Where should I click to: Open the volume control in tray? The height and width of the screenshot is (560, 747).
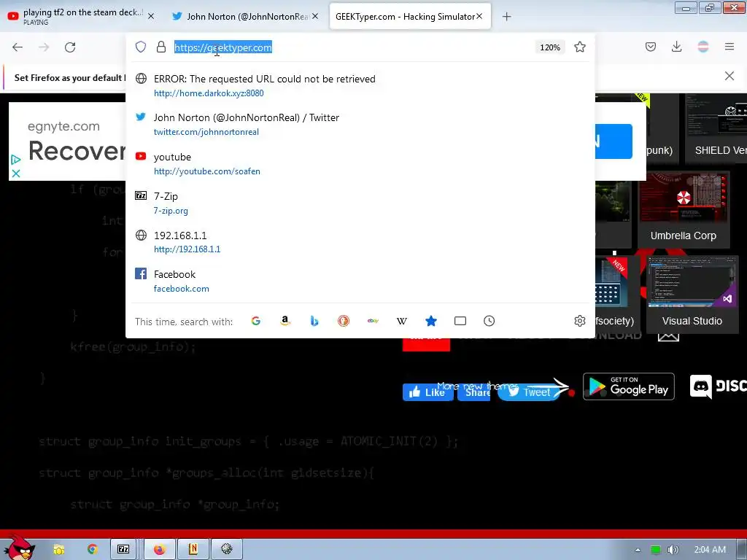click(673, 550)
